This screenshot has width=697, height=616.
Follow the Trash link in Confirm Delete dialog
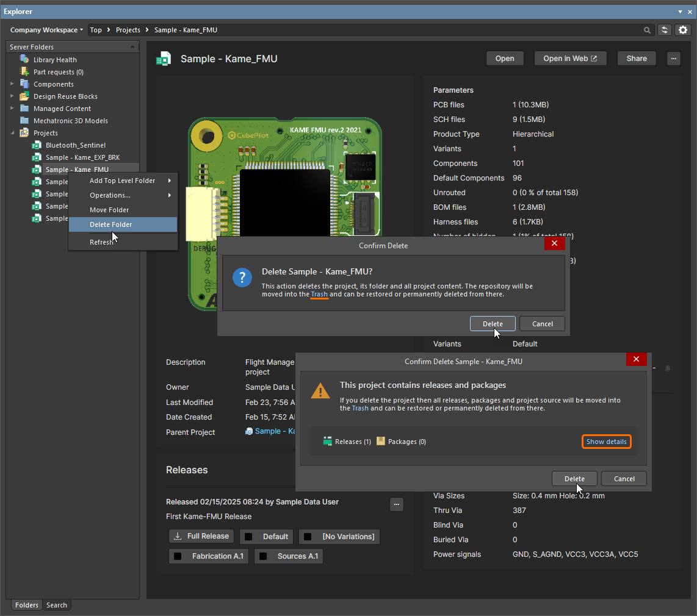319,294
